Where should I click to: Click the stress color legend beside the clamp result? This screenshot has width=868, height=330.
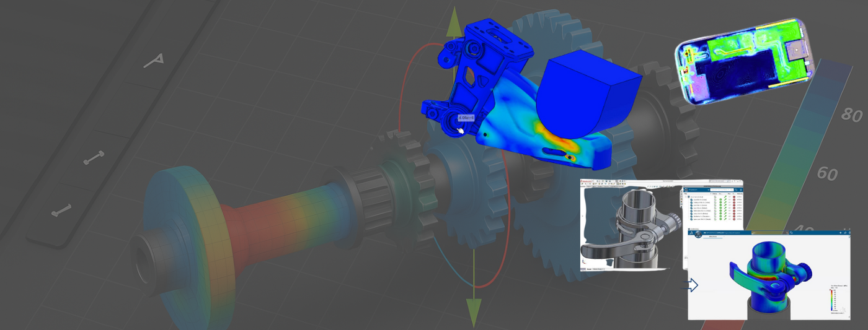click(831, 300)
